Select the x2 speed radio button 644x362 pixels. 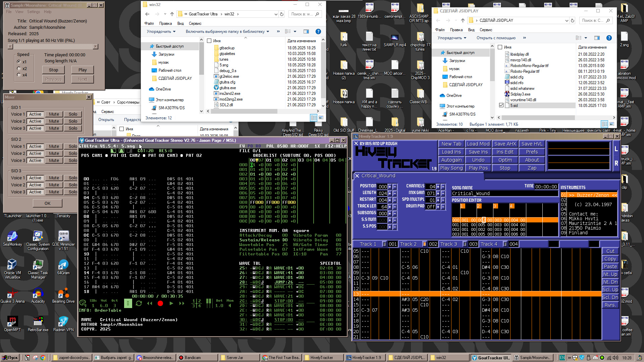click(x=19, y=68)
